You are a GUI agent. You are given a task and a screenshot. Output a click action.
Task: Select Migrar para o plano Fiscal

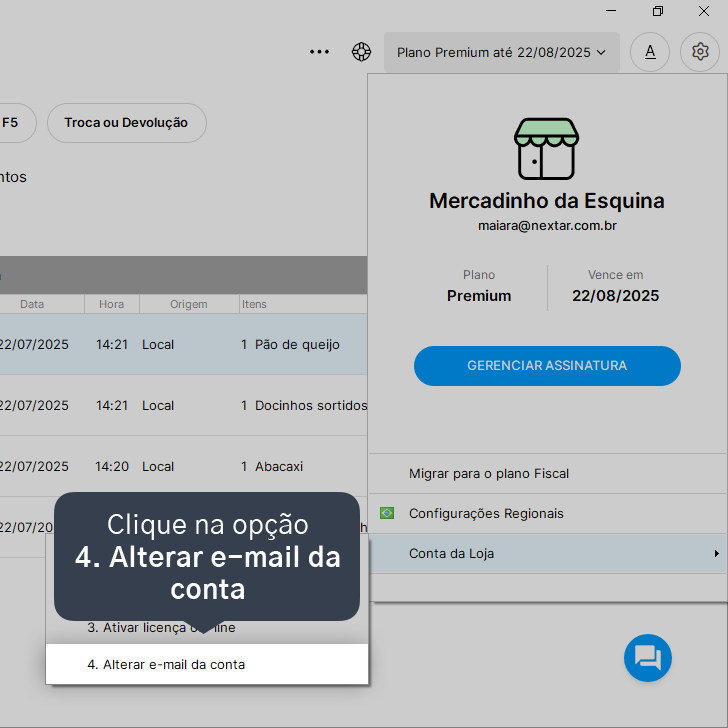548,474
